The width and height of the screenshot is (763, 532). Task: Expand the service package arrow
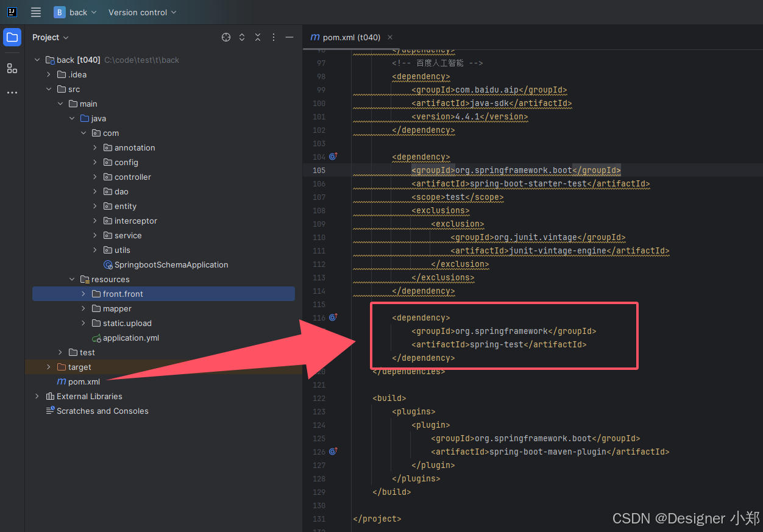click(x=95, y=235)
